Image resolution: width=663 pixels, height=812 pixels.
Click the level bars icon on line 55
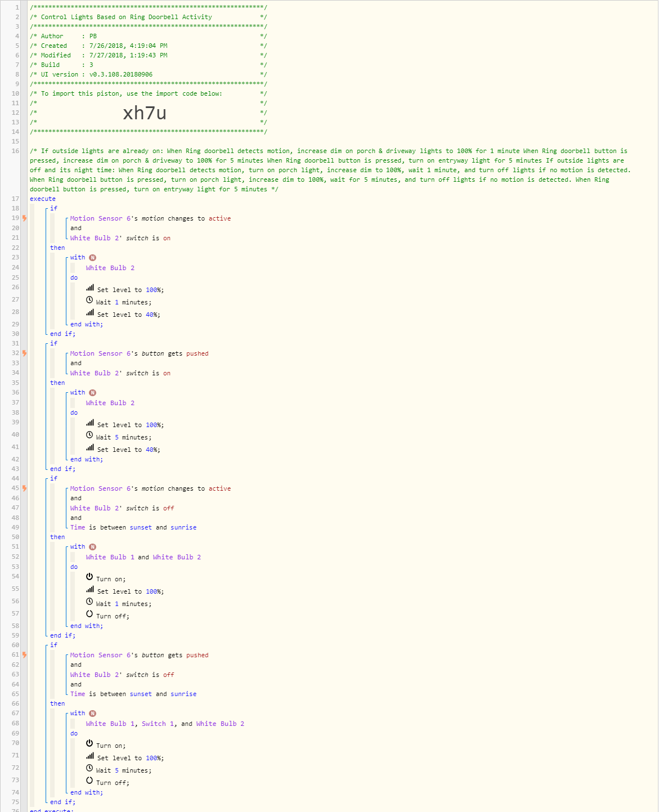pyautogui.click(x=90, y=589)
